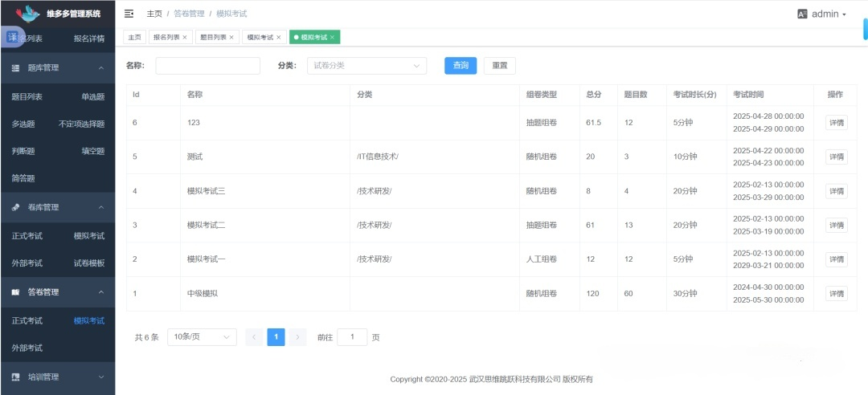Click the /IT信息技术/ category cell
The height and width of the screenshot is (395, 868).
click(378, 157)
